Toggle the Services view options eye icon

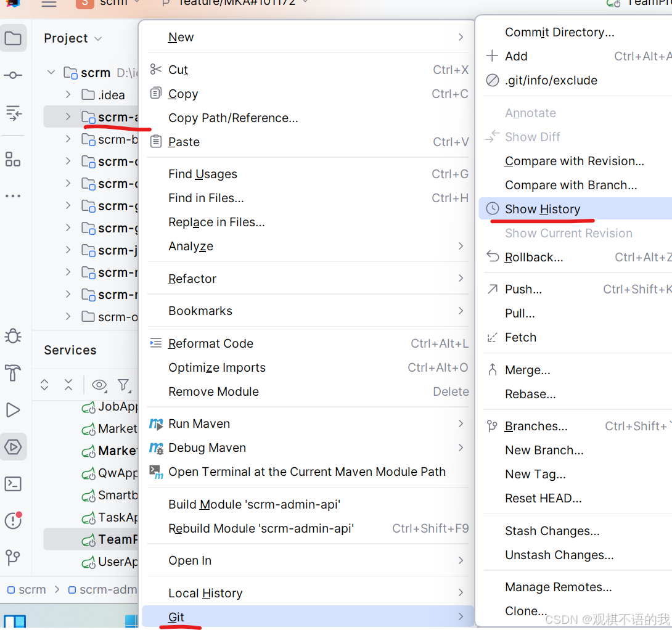[99, 385]
